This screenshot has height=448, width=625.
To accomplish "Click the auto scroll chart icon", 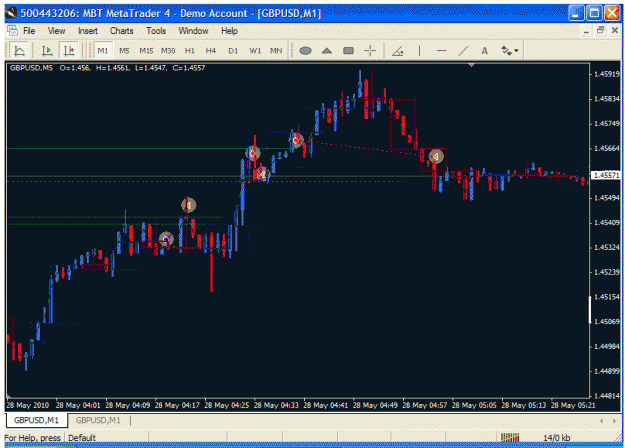I will point(47,51).
